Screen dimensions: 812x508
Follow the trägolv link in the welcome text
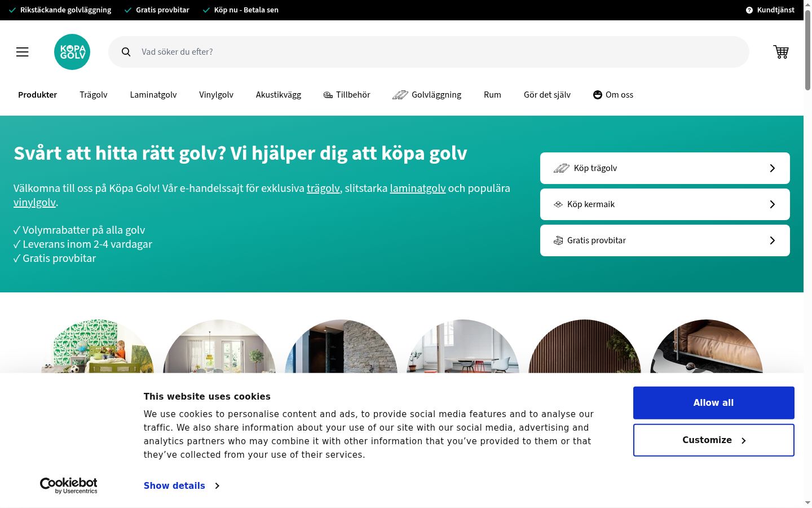pyautogui.click(x=323, y=189)
